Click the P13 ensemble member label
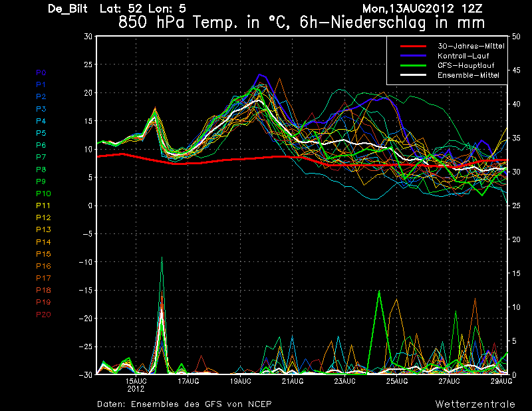Image resolution: width=532 pixels, height=411 pixels. (x=43, y=229)
